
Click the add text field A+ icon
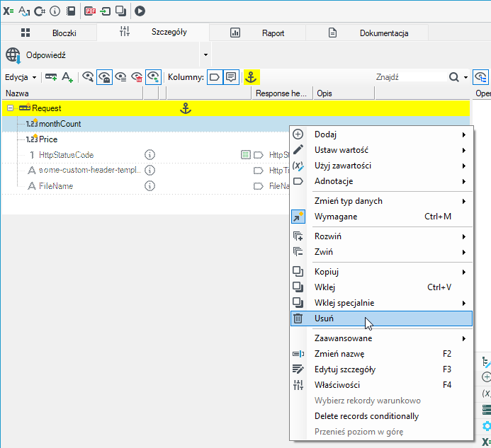pyautogui.click(x=67, y=77)
